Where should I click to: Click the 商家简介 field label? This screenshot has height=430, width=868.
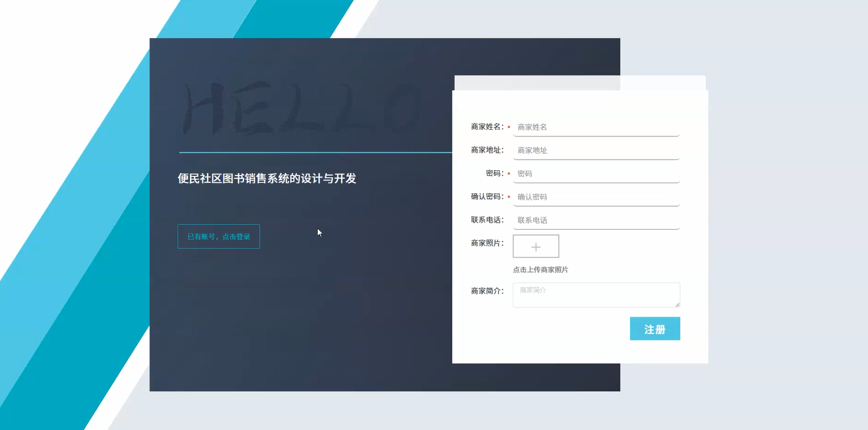point(486,290)
